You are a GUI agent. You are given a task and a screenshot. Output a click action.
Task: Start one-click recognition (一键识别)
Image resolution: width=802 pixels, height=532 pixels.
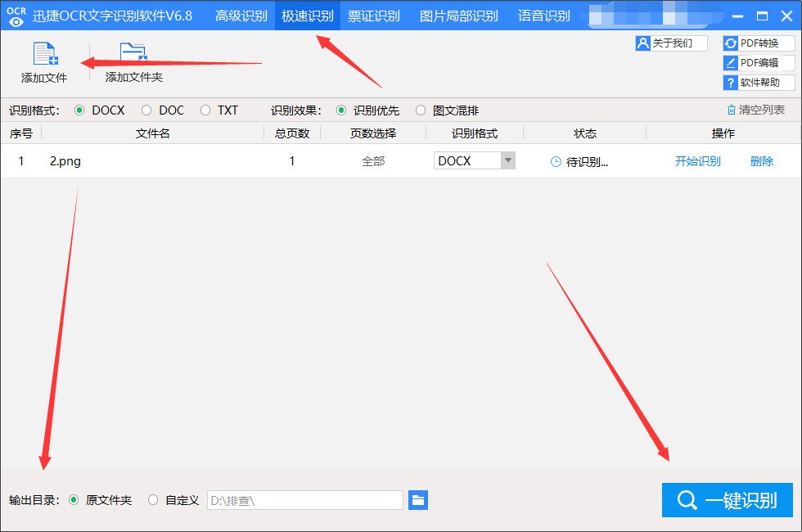coord(728,500)
